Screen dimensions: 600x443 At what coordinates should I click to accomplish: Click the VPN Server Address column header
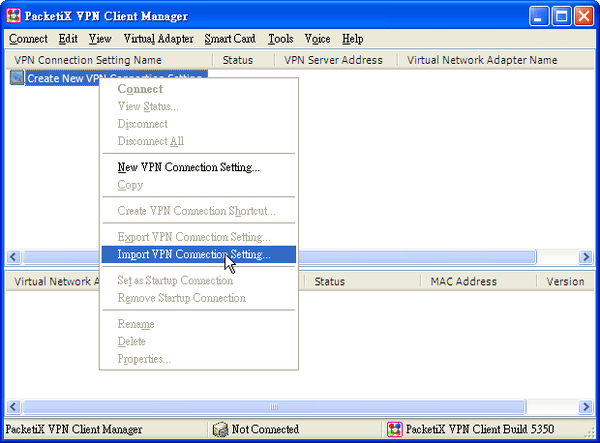336,60
